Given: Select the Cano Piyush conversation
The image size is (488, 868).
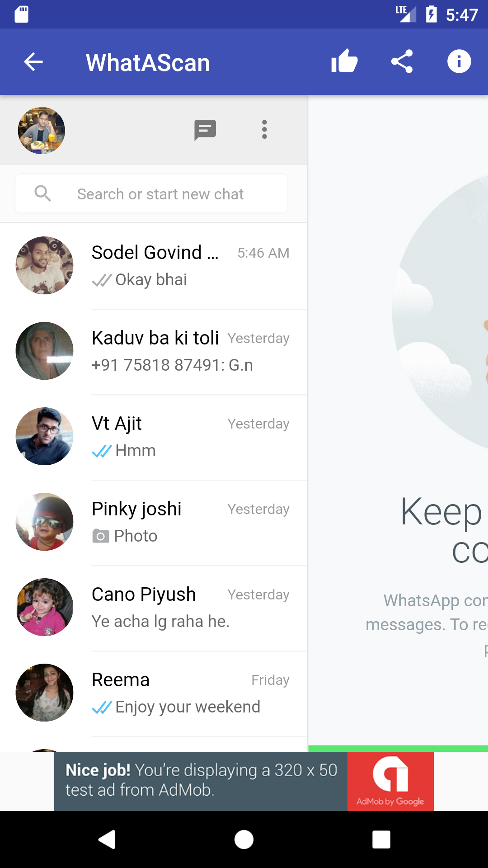Looking at the screenshot, I should [x=154, y=608].
